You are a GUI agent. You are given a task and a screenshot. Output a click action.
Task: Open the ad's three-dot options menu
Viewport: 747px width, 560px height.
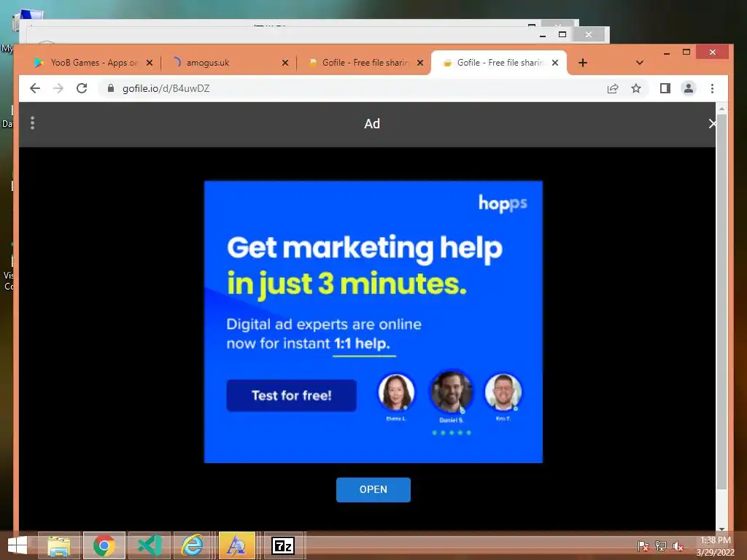click(x=32, y=123)
